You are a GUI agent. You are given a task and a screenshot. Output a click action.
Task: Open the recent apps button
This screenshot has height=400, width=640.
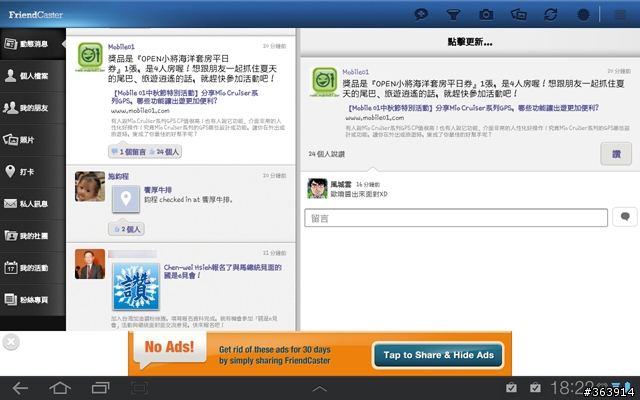100,388
